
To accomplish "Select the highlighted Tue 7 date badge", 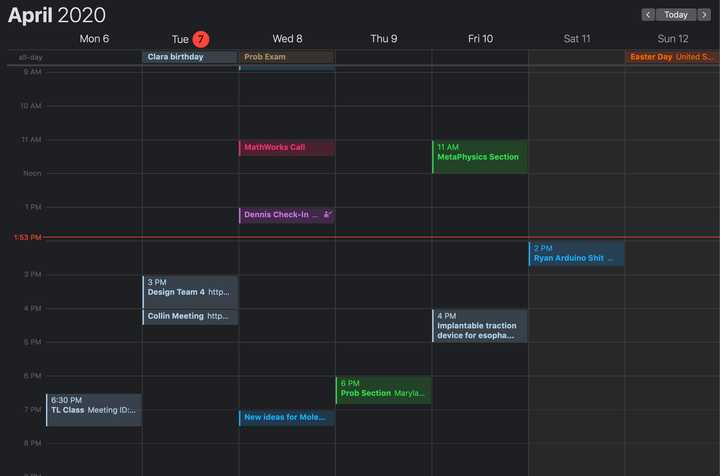I will coord(201,39).
